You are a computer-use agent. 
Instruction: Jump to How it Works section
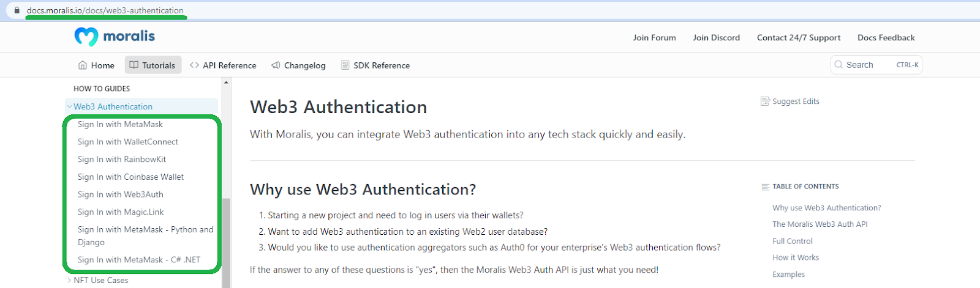pyautogui.click(x=796, y=258)
